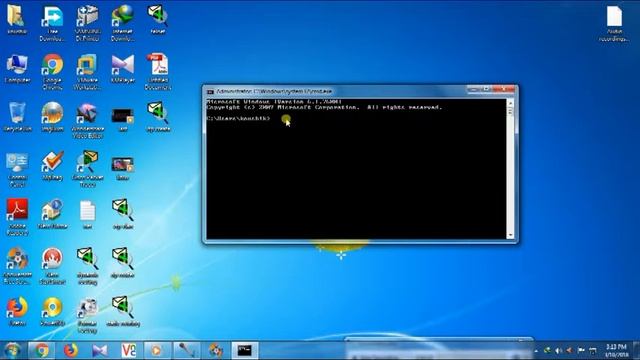Click the Windows Start orb
The image size is (640, 360).
(x=12, y=350)
